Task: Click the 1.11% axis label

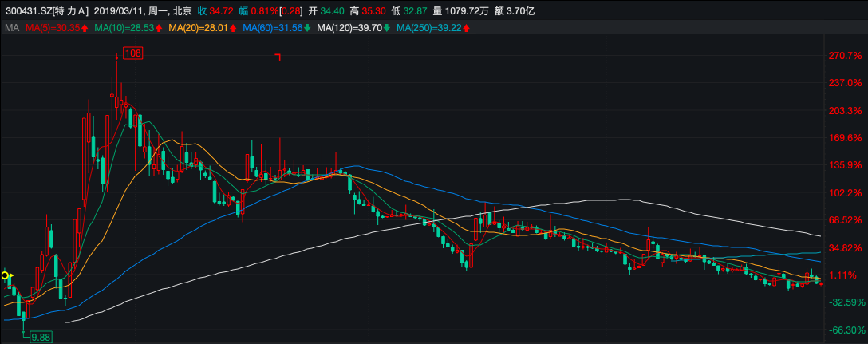Action: pos(846,275)
